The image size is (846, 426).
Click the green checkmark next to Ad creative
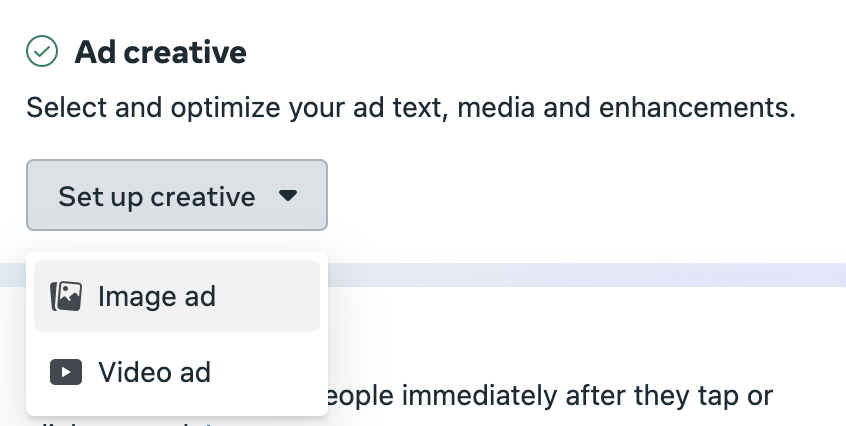click(42, 51)
